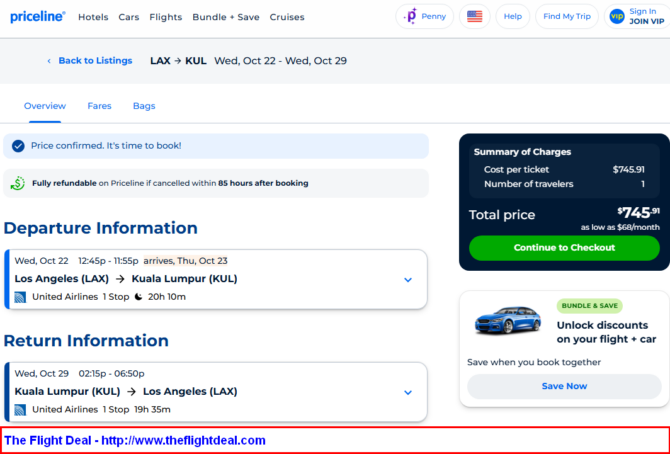Click 'arrives, Thu, Oct 23' notice
The width and height of the screenshot is (670, 454).
click(185, 261)
